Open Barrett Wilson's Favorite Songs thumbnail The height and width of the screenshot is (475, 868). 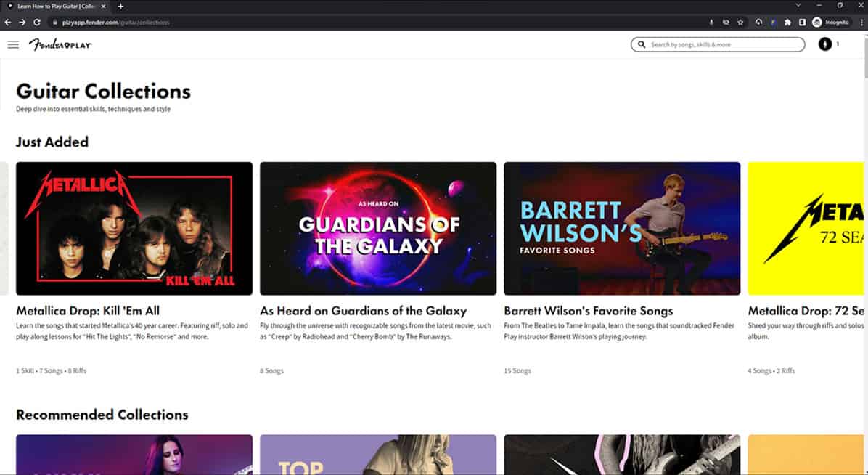[622, 228]
